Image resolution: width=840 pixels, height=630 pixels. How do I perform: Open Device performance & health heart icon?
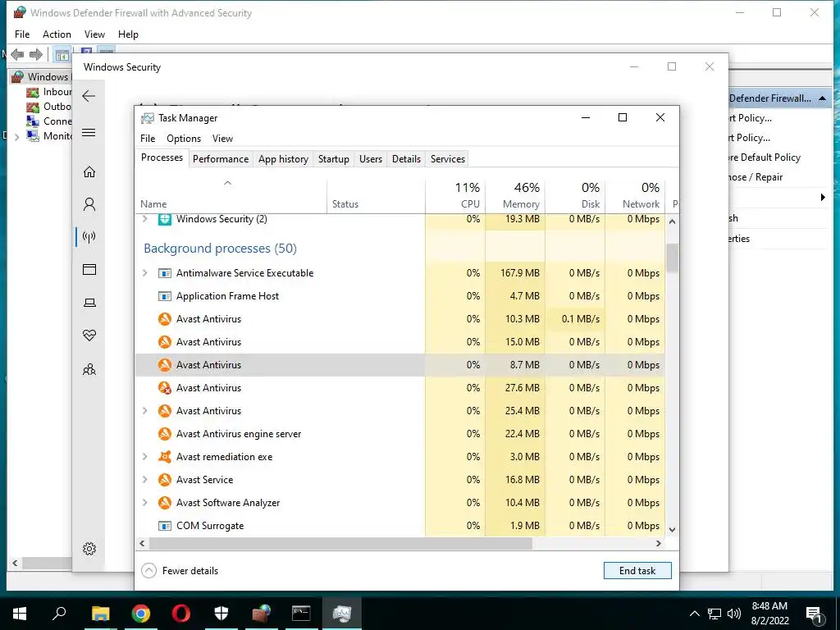(89, 336)
